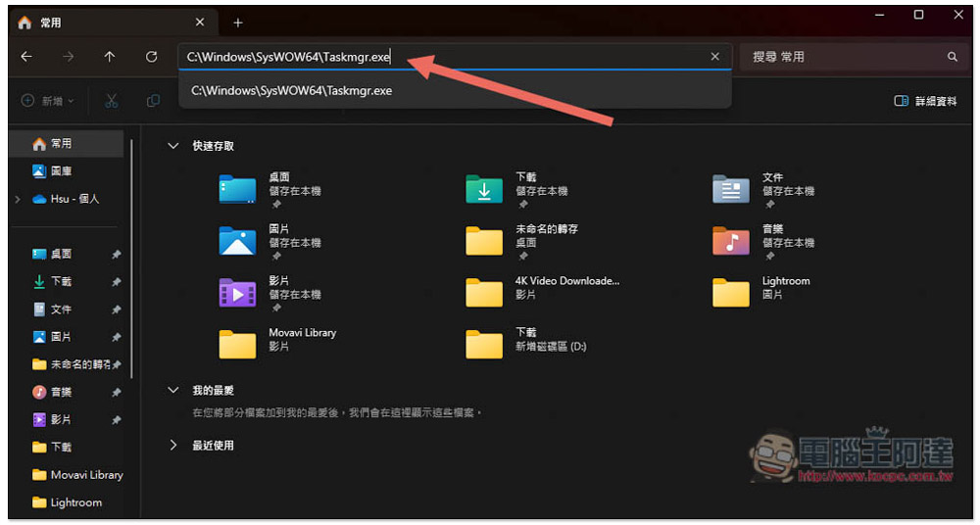The width and height of the screenshot is (980, 525).
Task: Click the cut scissors icon
Action: 112,101
